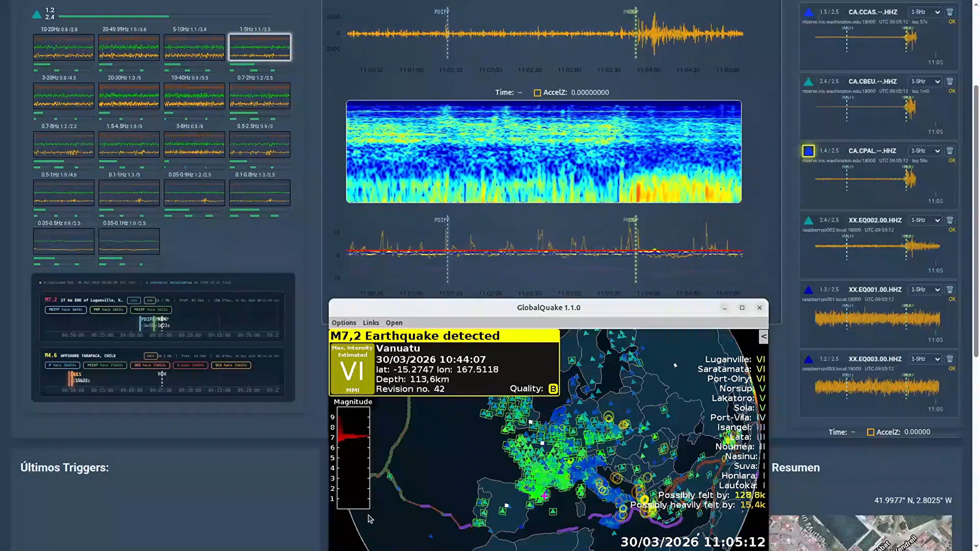Image resolution: width=980 pixels, height=551 pixels.
Task: Click trash icon next to XX.EQ003.00.HHZ
Action: click(x=950, y=359)
